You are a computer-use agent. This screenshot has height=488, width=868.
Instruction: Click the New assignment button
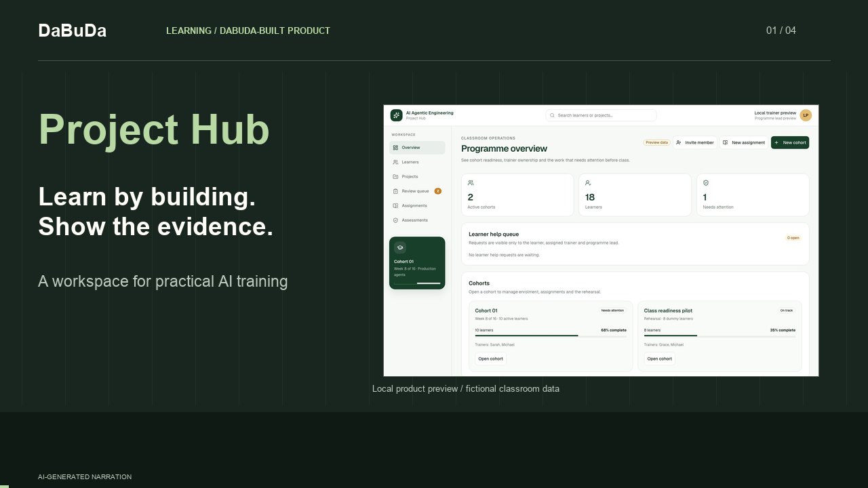pos(744,142)
